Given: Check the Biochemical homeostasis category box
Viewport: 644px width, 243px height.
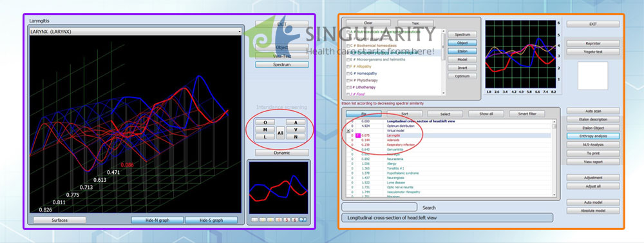Looking at the screenshot, I should tap(348, 46).
